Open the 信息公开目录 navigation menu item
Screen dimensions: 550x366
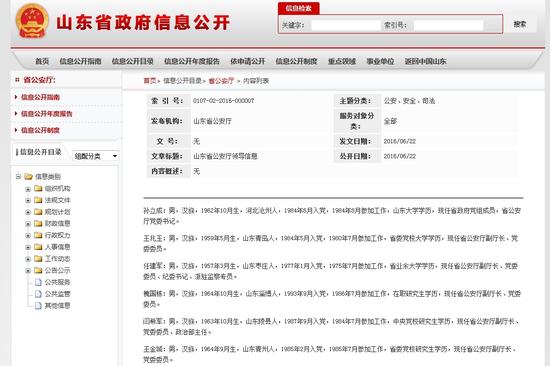[x=133, y=61]
